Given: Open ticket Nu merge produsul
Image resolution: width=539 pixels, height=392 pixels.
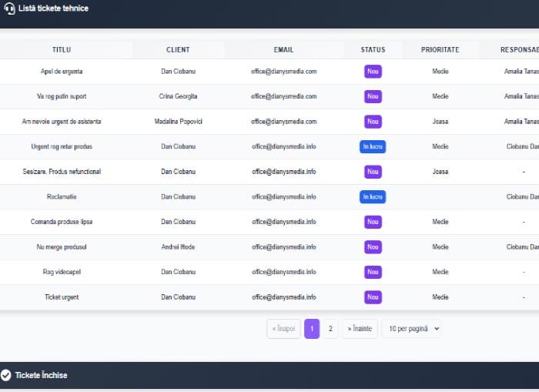Looking at the screenshot, I should coord(62,247).
